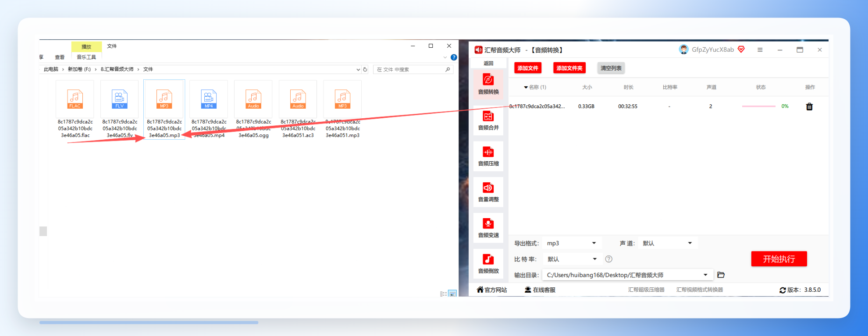Open the 音乐工具 tab in Explorer
Screen dimensions: 868x336
click(86, 57)
